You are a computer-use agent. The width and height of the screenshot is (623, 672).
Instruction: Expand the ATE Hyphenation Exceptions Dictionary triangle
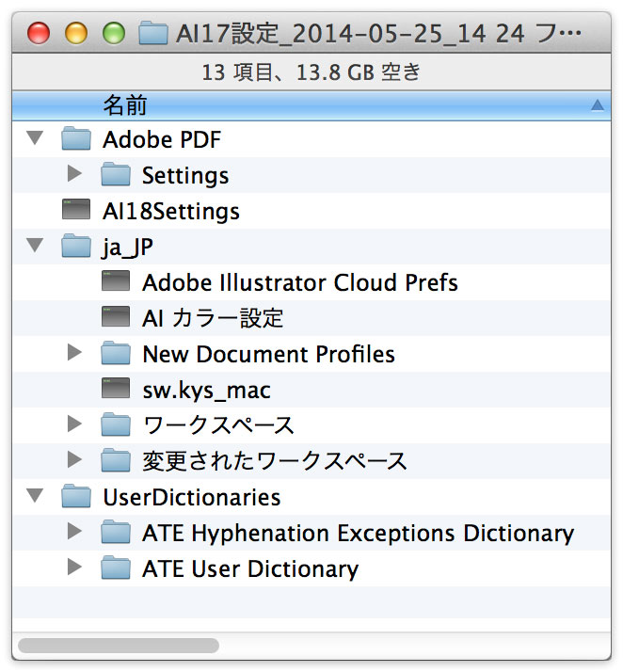click(74, 532)
